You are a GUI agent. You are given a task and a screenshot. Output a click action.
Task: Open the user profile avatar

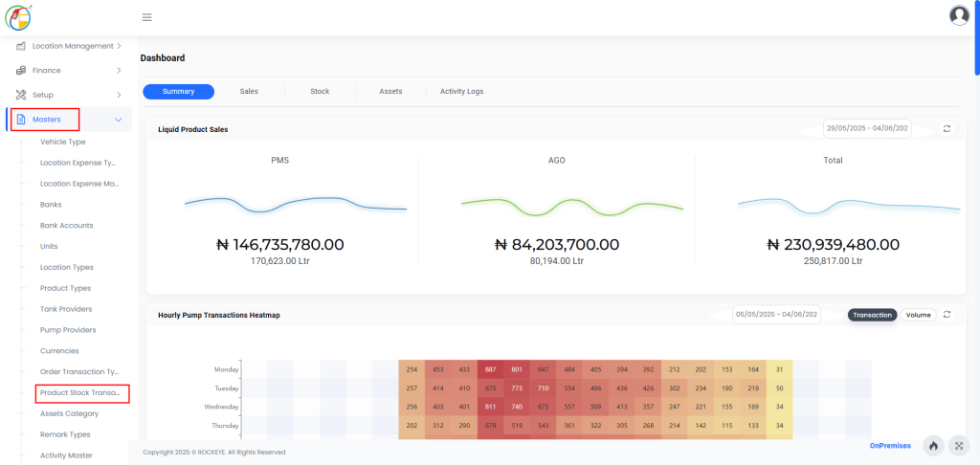click(x=959, y=15)
